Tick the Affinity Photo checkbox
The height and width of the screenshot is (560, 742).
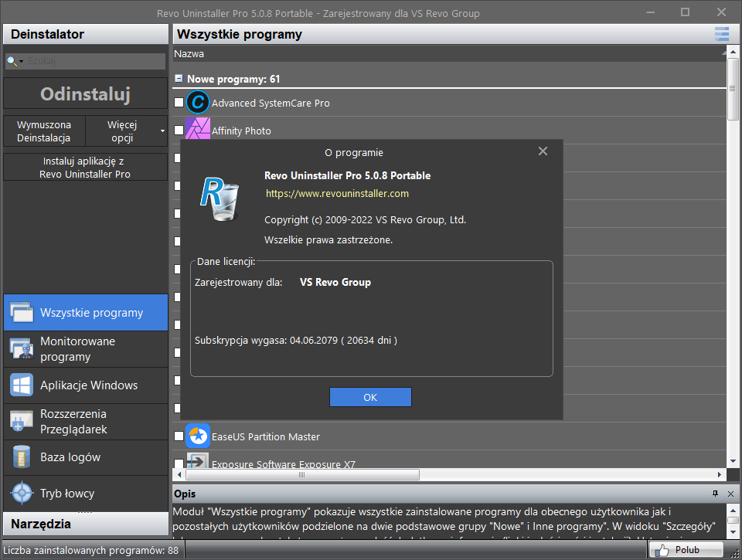(x=179, y=130)
